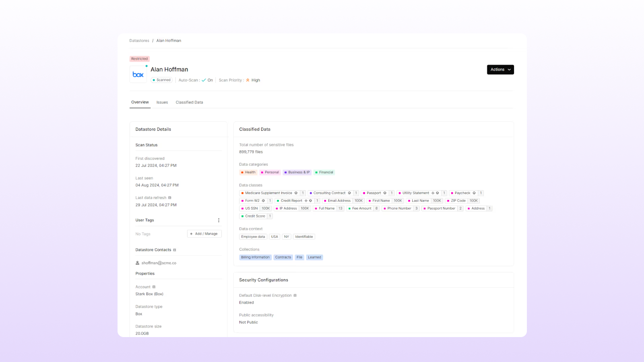Click the Box datastore logo icon
Viewport: 644px width, 362px height.
138,74
